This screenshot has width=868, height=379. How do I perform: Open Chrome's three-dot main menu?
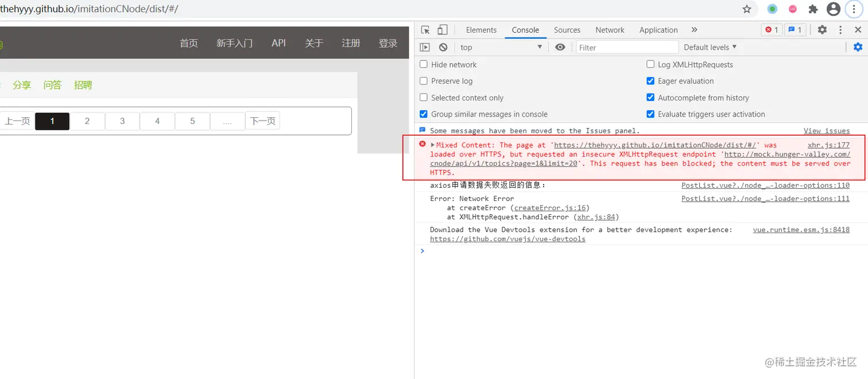click(x=854, y=9)
